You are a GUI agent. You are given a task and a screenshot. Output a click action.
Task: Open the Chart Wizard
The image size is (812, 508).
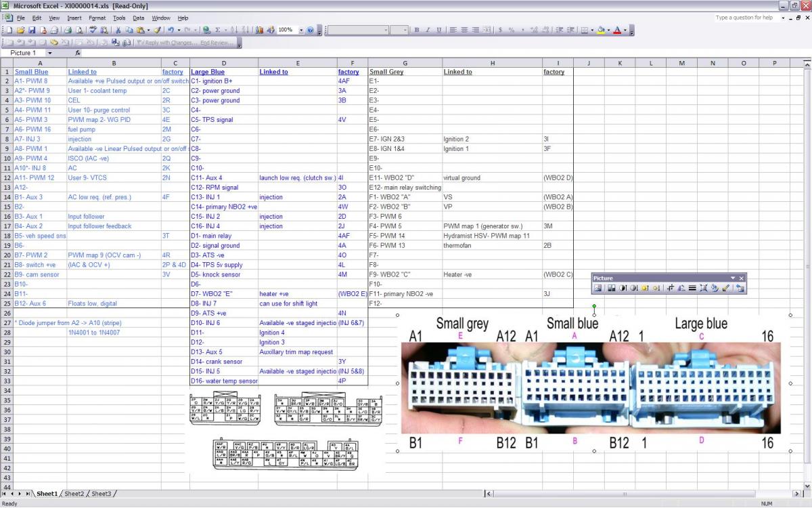(259, 30)
